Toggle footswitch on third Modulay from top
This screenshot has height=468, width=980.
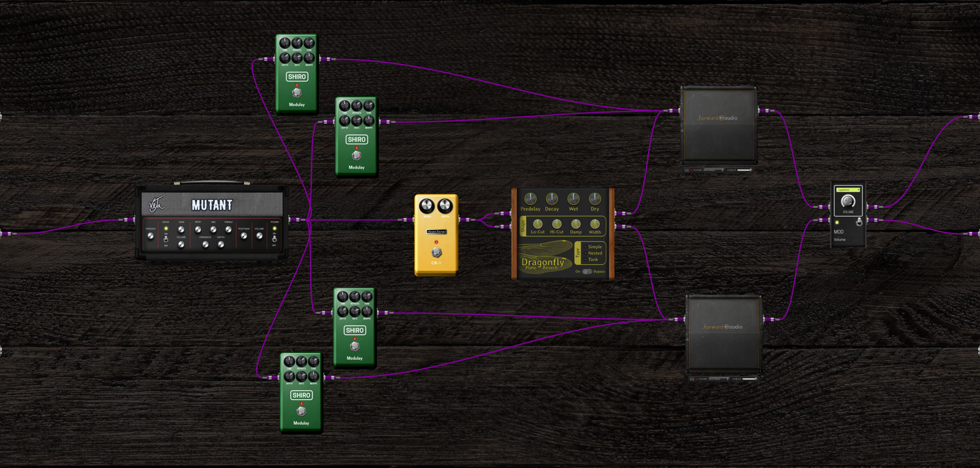tap(355, 346)
